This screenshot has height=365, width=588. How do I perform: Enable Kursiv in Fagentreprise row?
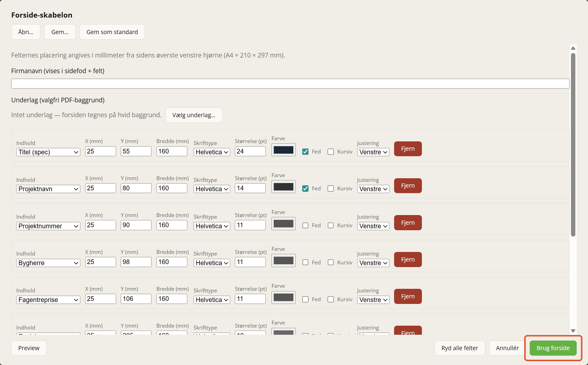click(x=331, y=299)
